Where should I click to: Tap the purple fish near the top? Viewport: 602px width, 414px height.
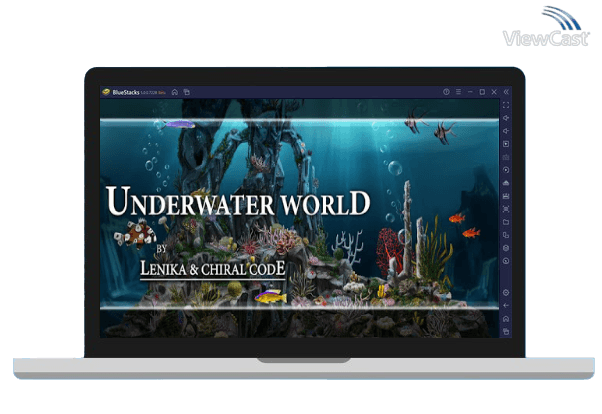pos(180,124)
